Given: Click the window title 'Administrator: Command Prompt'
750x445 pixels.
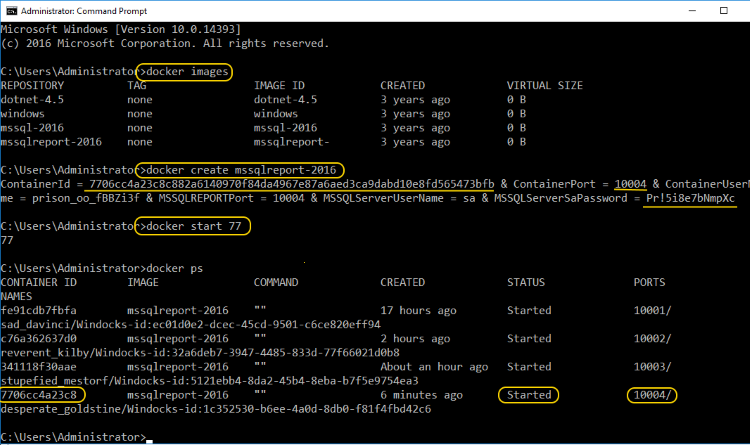Looking at the screenshot, I should click(x=84, y=11).
